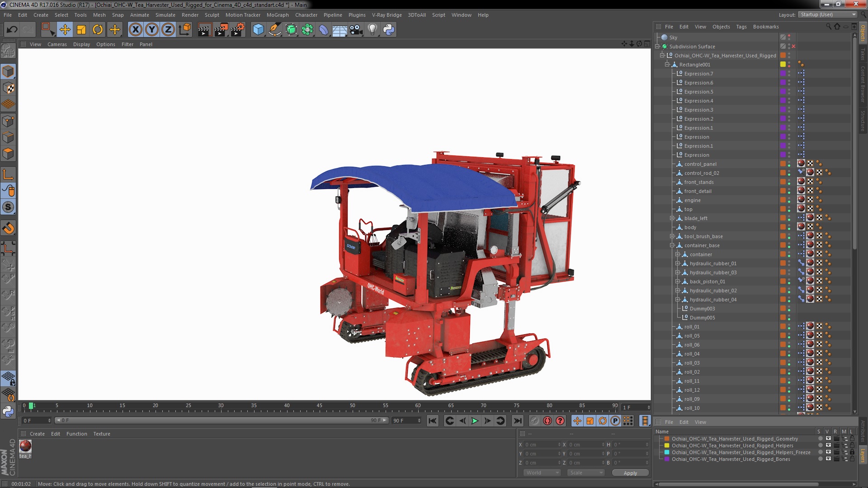Select the Scale tool icon
Image resolution: width=868 pixels, height=488 pixels.
81,30
